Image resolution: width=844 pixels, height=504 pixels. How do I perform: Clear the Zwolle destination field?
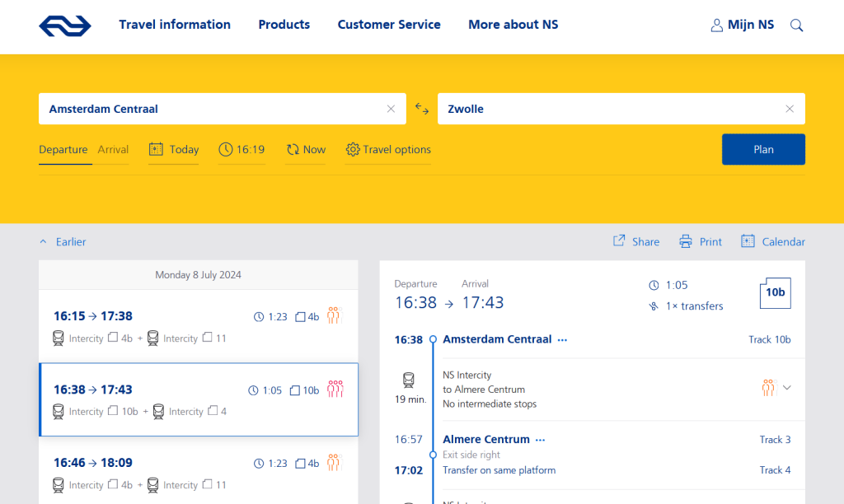tap(790, 109)
